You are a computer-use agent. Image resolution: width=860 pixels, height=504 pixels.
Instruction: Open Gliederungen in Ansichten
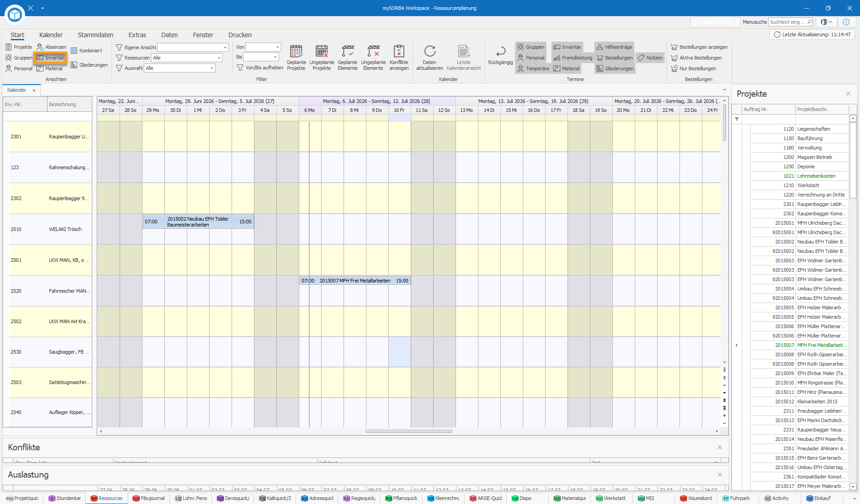pos(89,65)
